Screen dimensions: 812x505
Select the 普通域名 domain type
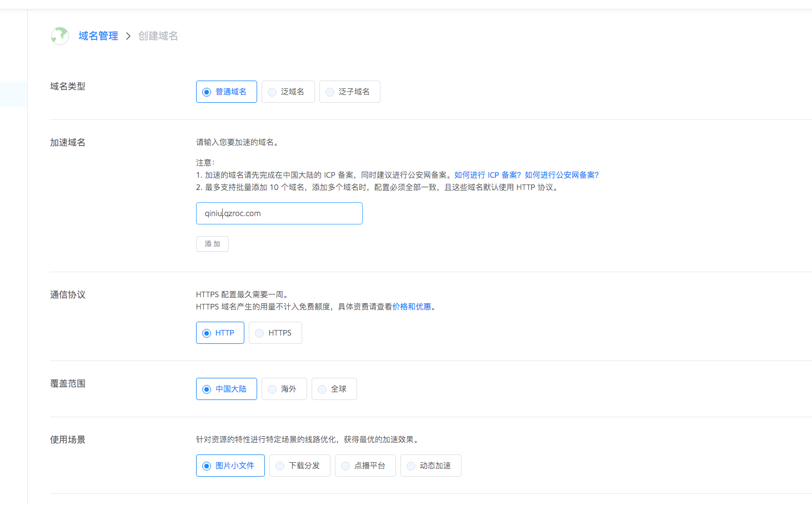[x=226, y=92]
